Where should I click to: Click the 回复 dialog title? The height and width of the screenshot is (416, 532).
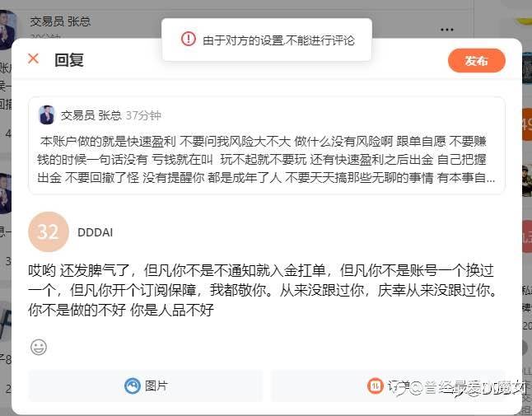point(69,60)
